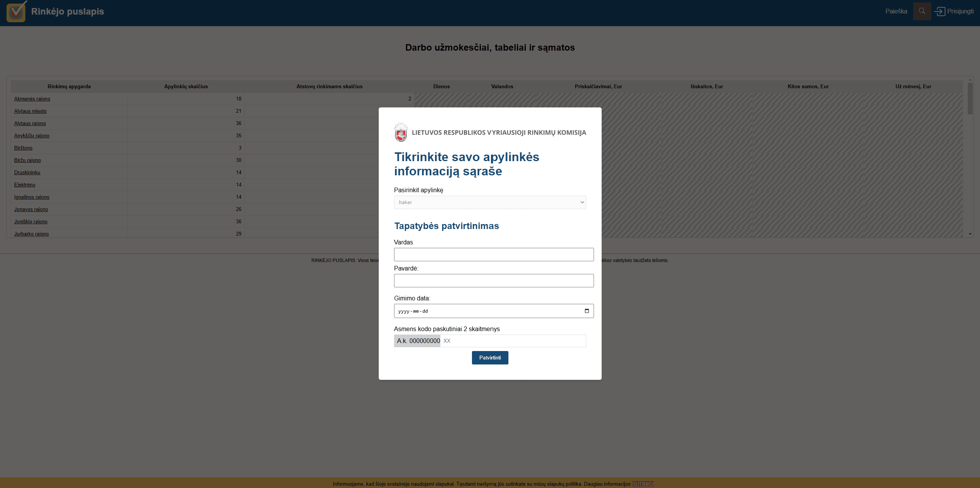Click the value 3 in Birštono row
Viewport: 980px width, 488px height.
[x=240, y=148]
